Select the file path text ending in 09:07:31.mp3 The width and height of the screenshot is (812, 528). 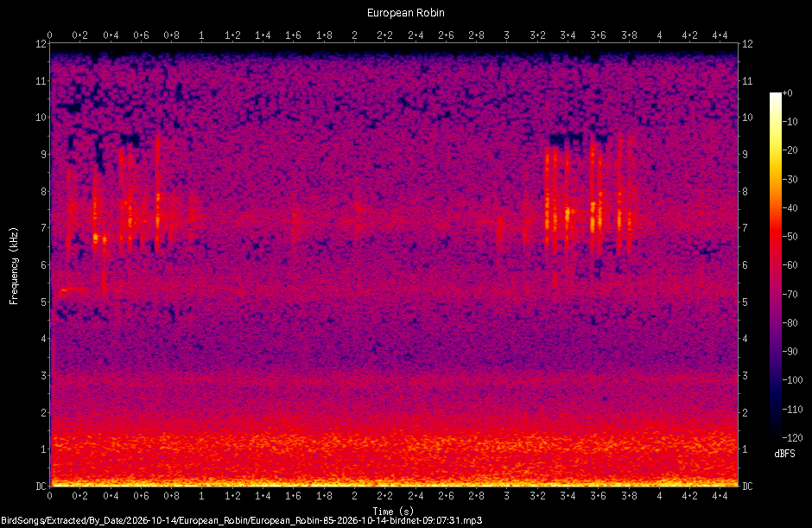click(241, 520)
